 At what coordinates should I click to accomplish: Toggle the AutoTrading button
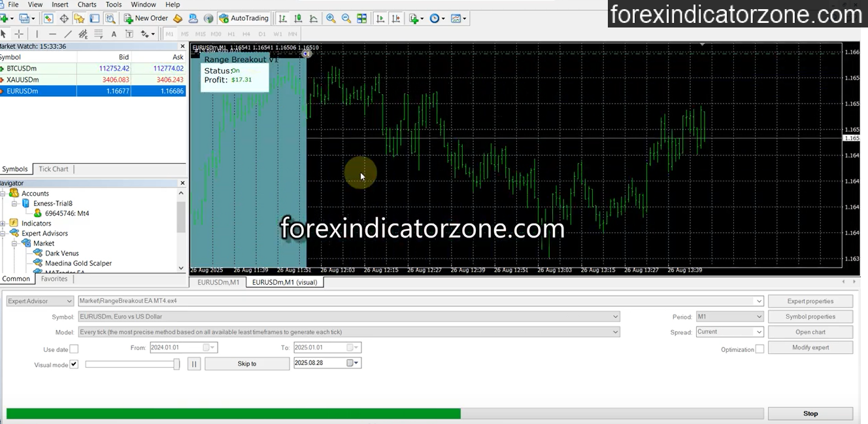pos(244,18)
